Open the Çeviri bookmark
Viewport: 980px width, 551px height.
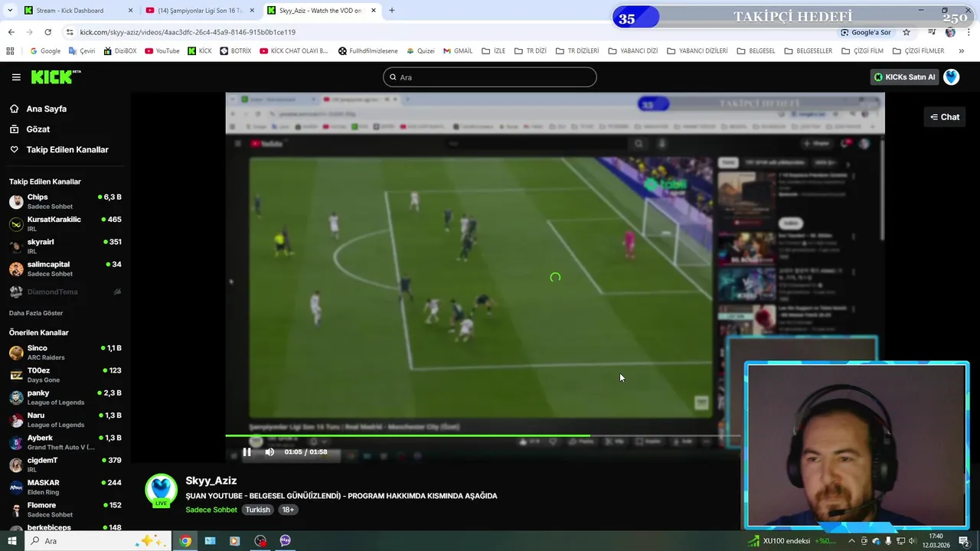coord(81,51)
